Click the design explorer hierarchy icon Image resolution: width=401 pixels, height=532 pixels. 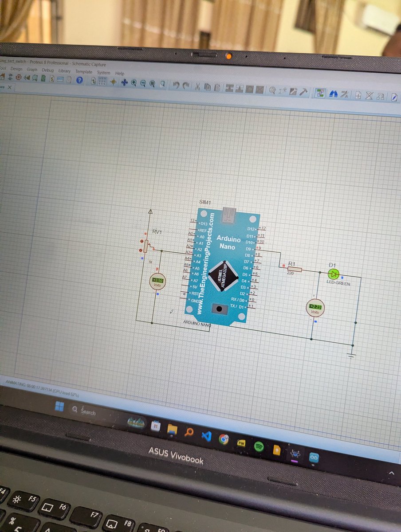click(380, 96)
